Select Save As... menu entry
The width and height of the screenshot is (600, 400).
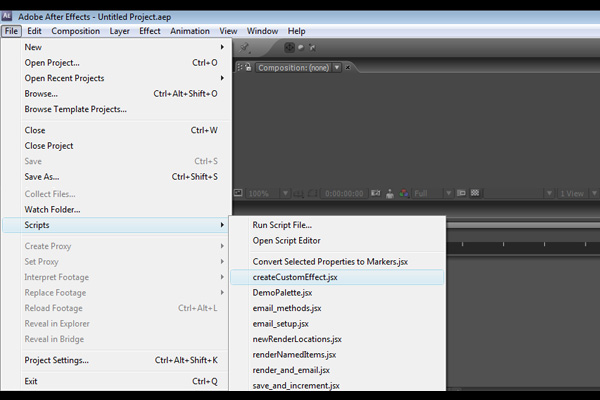click(116, 177)
